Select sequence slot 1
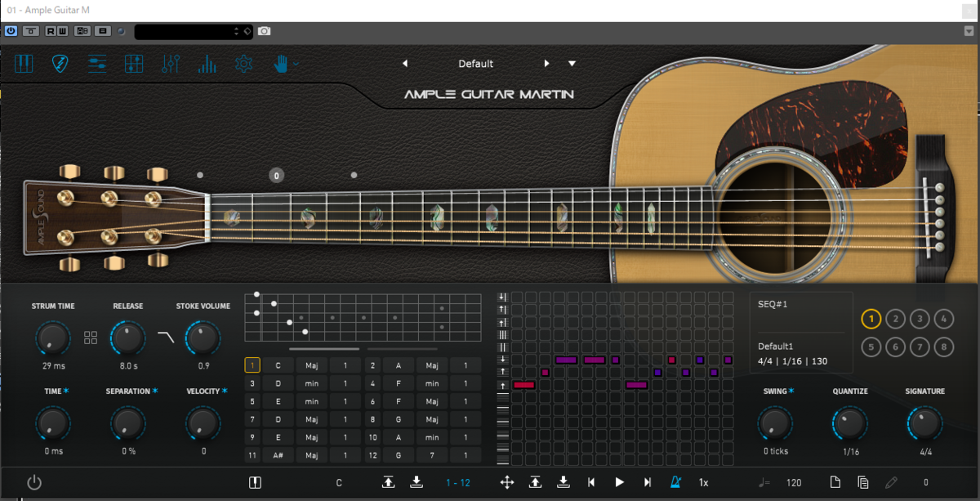 pos(871,319)
